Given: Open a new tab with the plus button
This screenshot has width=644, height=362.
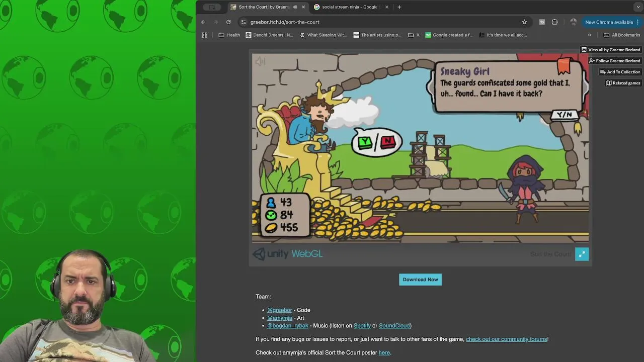Looking at the screenshot, I should [399, 7].
